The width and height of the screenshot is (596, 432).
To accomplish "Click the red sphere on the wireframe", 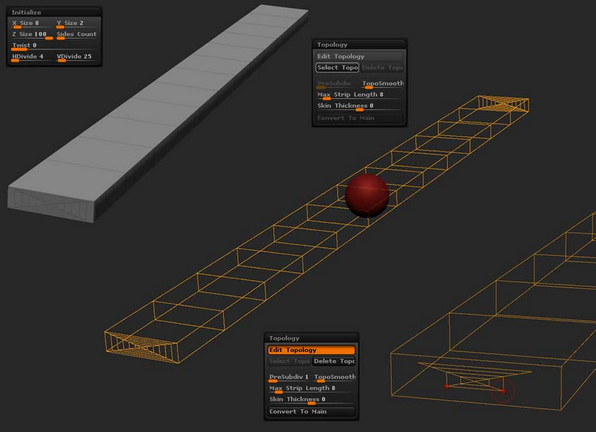I will coord(367,195).
